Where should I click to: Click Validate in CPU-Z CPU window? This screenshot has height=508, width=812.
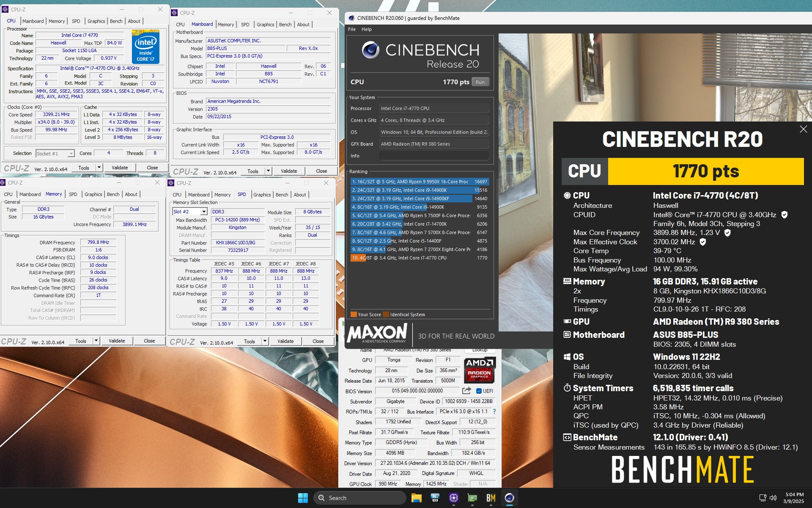coord(120,168)
